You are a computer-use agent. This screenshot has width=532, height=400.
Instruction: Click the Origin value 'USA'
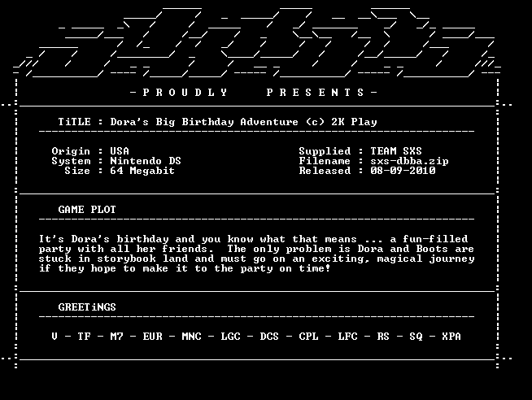point(120,151)
